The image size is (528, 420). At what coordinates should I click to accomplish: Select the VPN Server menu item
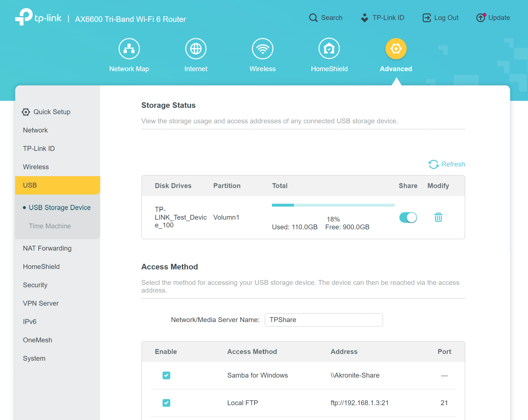coord(41,303)
